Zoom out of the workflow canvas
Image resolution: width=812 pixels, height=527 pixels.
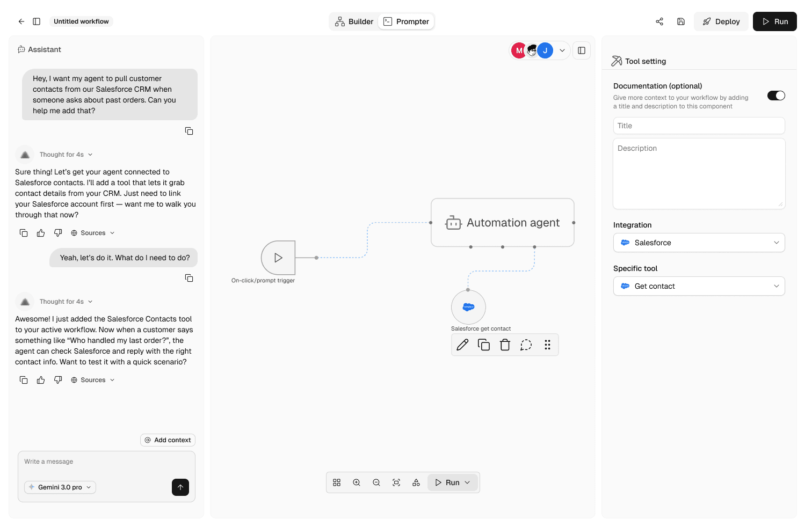(376, 482)
